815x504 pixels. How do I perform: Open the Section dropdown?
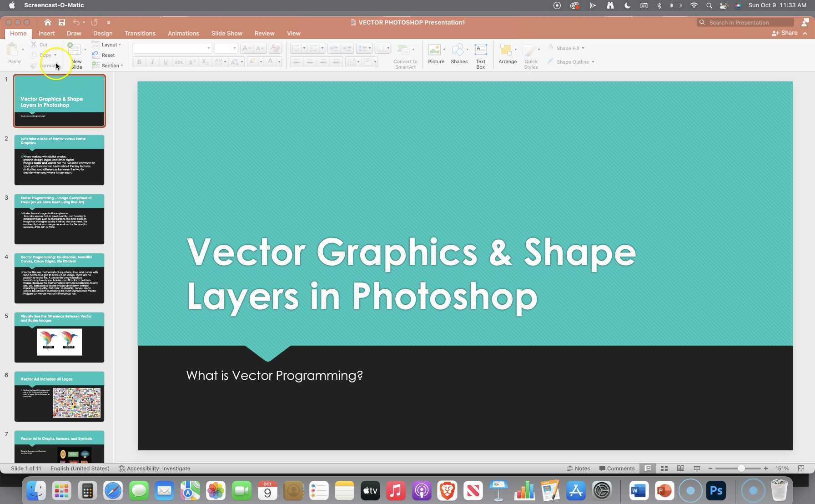click(108, 66)
